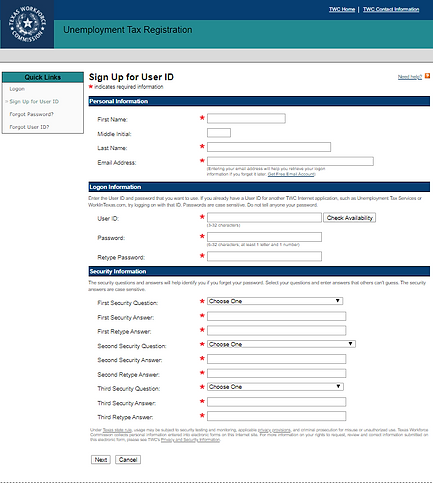Select Sign Up for User ID quick link
The width and height of the screenshot is (433, 483).
tap(34, 102)
